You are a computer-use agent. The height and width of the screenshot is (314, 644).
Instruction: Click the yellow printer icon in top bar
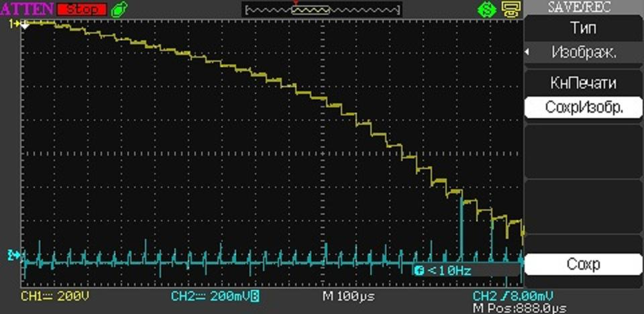(x=511, y=9)
